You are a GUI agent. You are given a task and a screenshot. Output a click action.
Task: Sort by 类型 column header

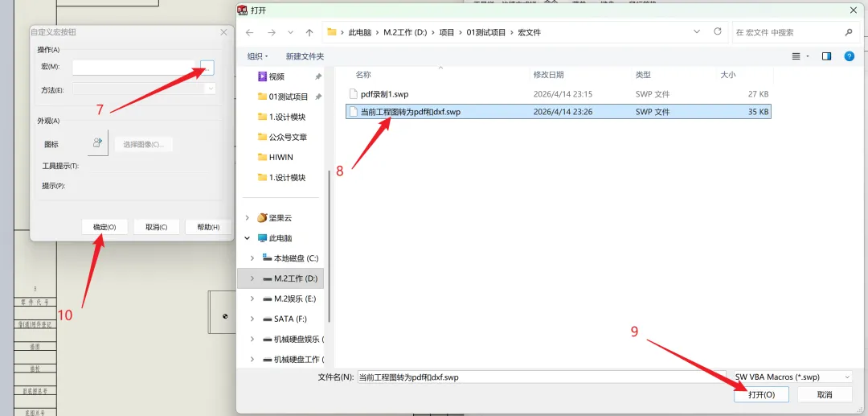click(x=643, y=74)
